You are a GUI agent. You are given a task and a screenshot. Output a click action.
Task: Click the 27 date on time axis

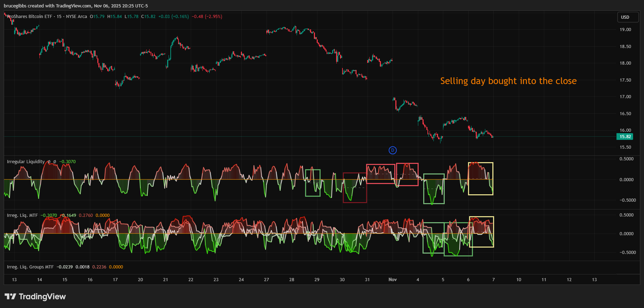pos(267,280)
